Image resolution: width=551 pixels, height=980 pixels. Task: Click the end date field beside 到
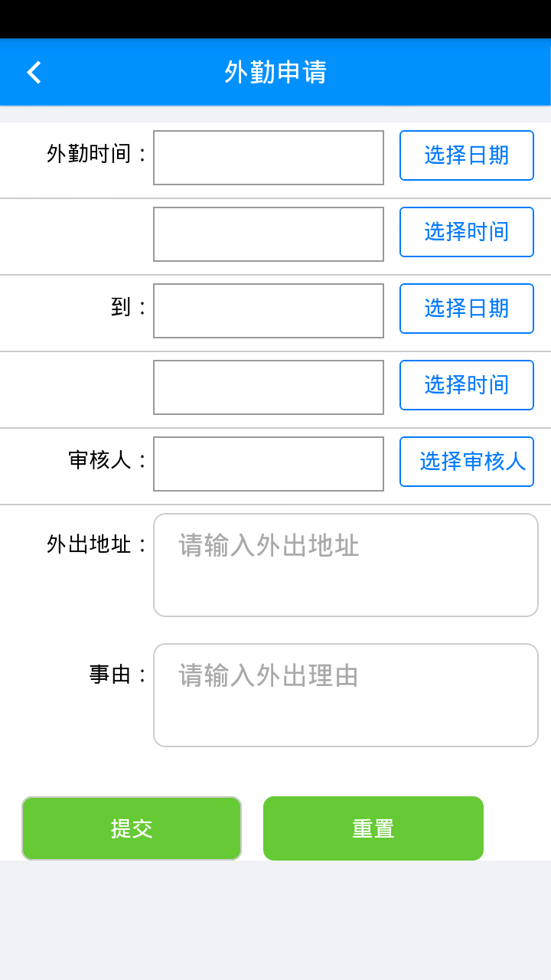tap(268, 311)
